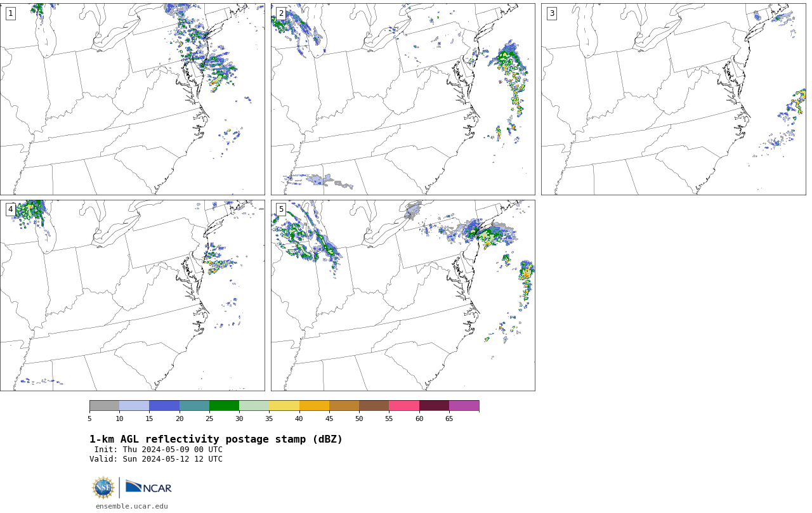Click the pink 55-60 dBZ swatch
The height and width of the screenshot is (513, 812).
click(x=404, y=406)
